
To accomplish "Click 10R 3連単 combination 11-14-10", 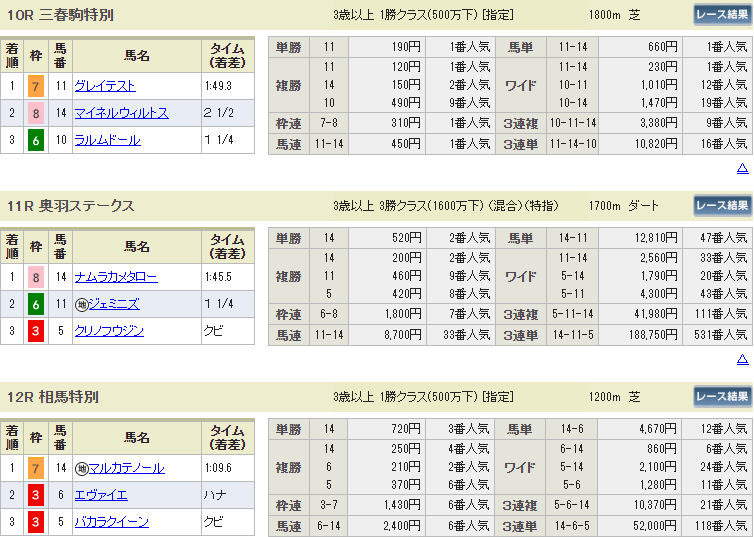I will 573,144.
